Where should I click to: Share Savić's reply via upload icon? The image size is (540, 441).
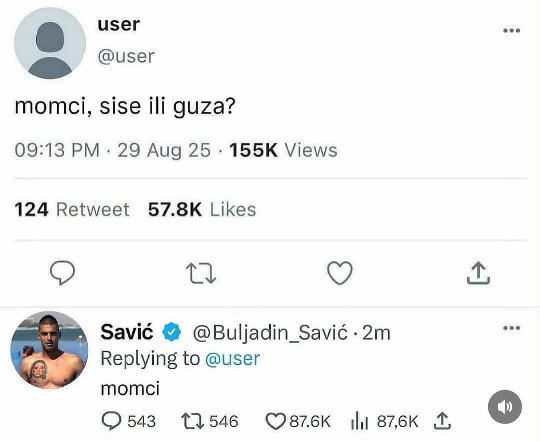(442, 421)
